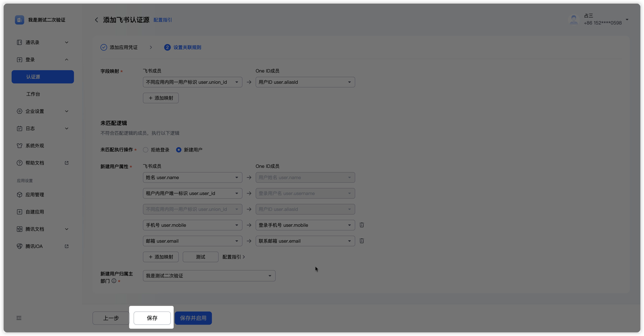Open the 配置指引 link in the header

click(162, 20)
